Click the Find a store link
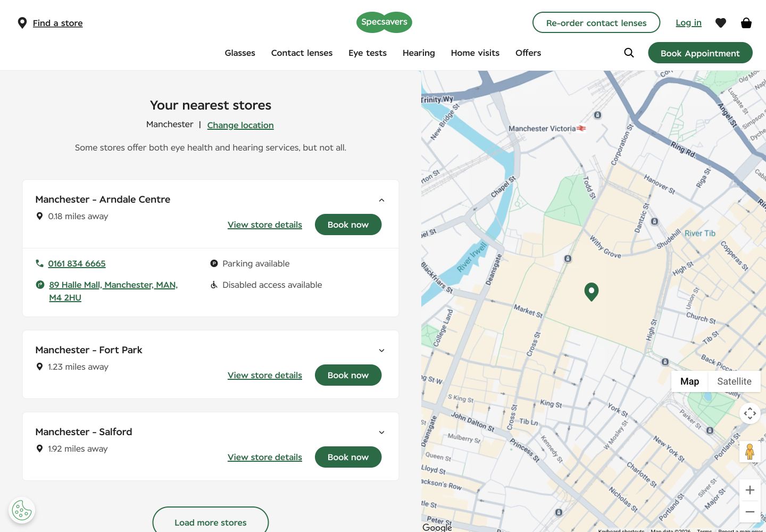766x532 pixels. (57, 23)
